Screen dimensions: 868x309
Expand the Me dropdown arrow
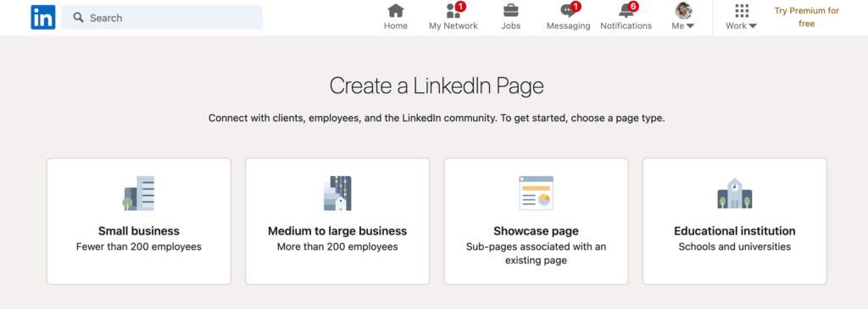point(690,26)
